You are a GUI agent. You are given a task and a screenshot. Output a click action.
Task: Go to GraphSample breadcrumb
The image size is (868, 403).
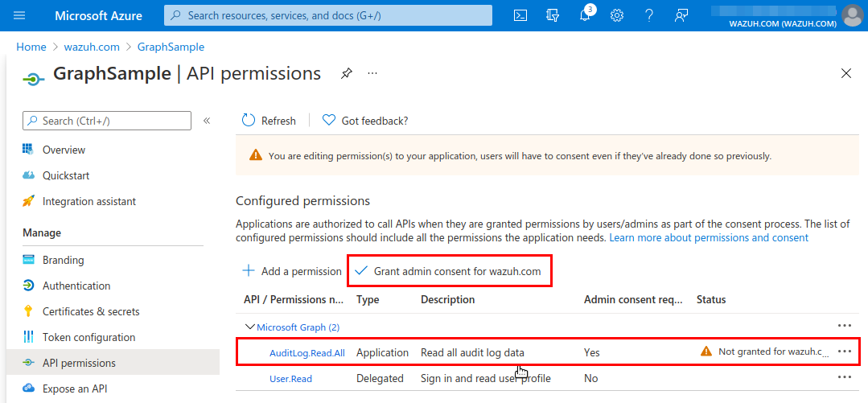[x=171, y=47]
